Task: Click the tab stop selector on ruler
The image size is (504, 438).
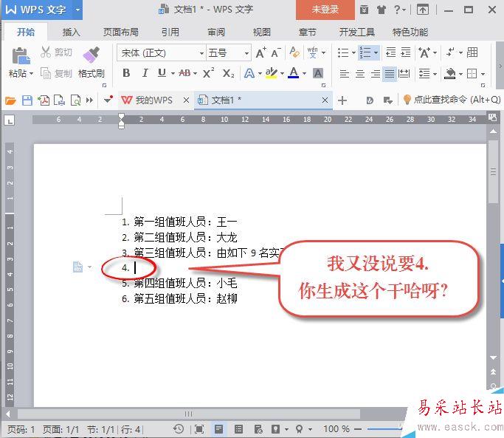Action: 10,121
